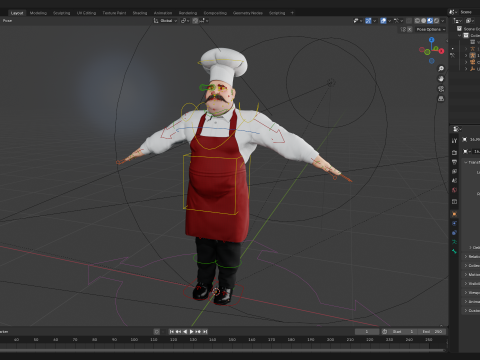The width and height of the screenshot is (480, 360).
Task: Open the Output properties tab
Action: coord(454,162)
